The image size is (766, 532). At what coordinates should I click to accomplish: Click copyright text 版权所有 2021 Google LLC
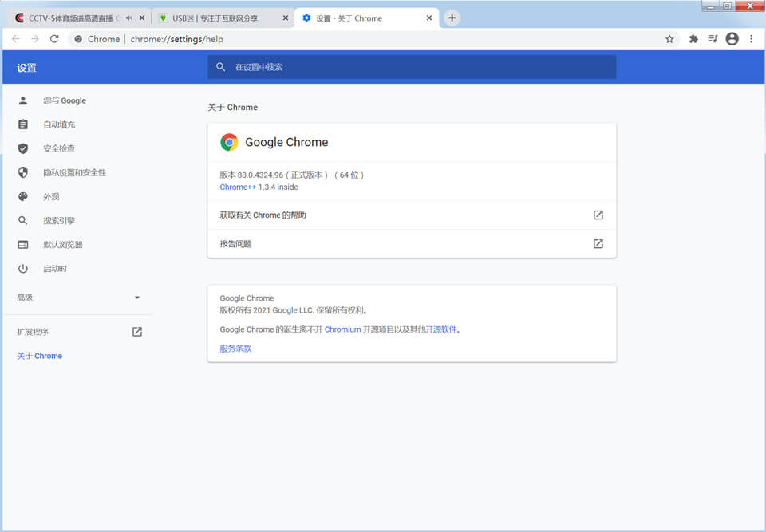[x=267, y=310]
